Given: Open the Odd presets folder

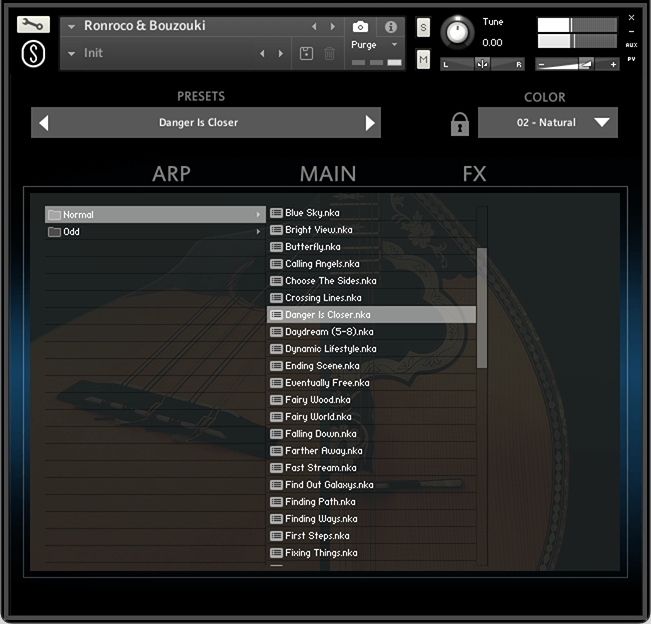Looking at the screenshot, I should [x=72, y=232].
